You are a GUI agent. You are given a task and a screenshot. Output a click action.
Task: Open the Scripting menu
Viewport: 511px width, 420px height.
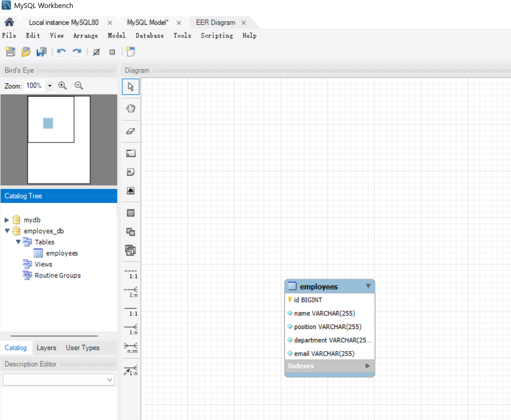217,35
